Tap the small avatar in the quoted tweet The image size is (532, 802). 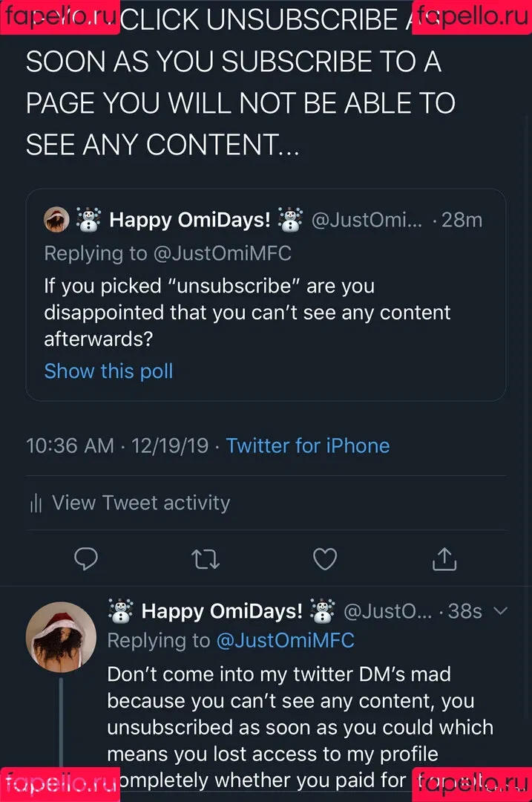point(57,220)
